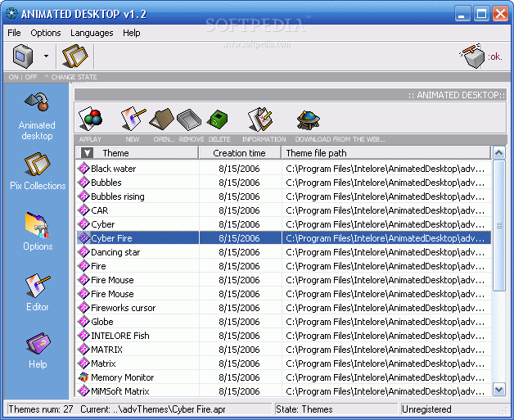Click the MiMSoft Matrix row icon
Image resolution: width=514 pixels, height=420 pixels.
(x=83, y=391)
